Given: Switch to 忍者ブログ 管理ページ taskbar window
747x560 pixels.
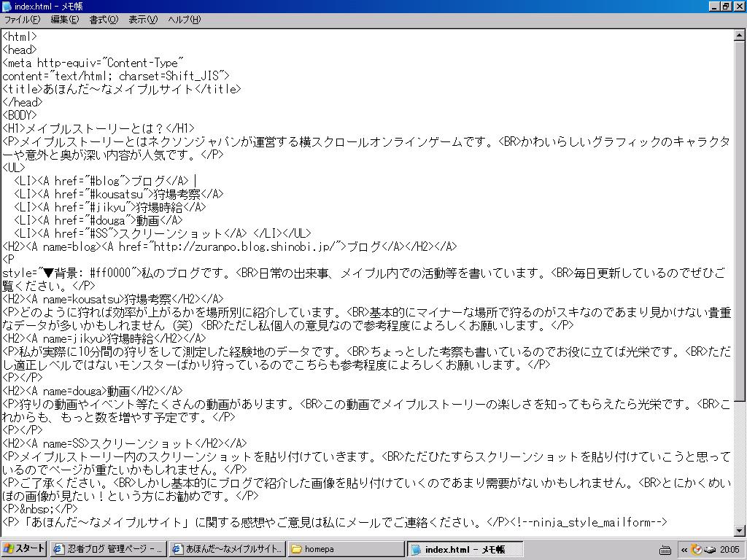Looking at the screenshot, I should tap(108, 548).
